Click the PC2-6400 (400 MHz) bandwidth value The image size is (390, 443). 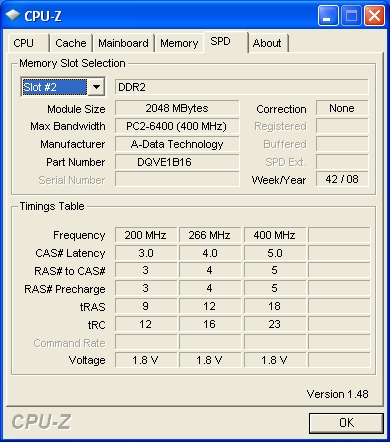tap(177, 126)
